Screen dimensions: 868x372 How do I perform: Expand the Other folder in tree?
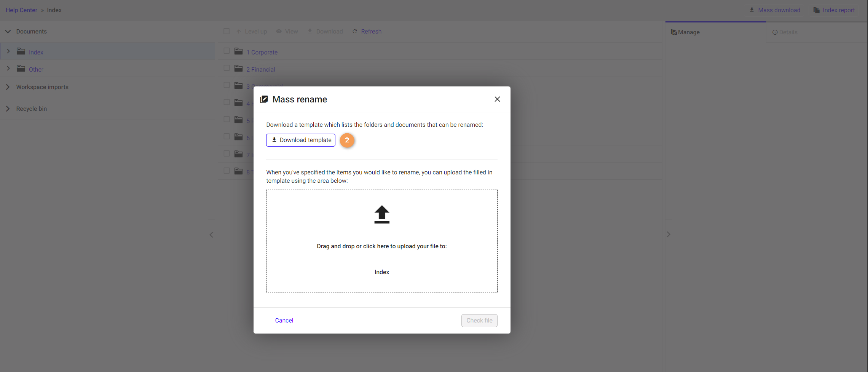pos(8,69)
